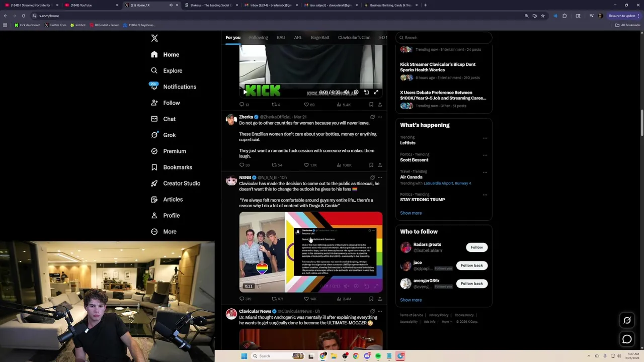644x362 pixels.
Task: Like the Zherka post
Action: tap(306, 165)
